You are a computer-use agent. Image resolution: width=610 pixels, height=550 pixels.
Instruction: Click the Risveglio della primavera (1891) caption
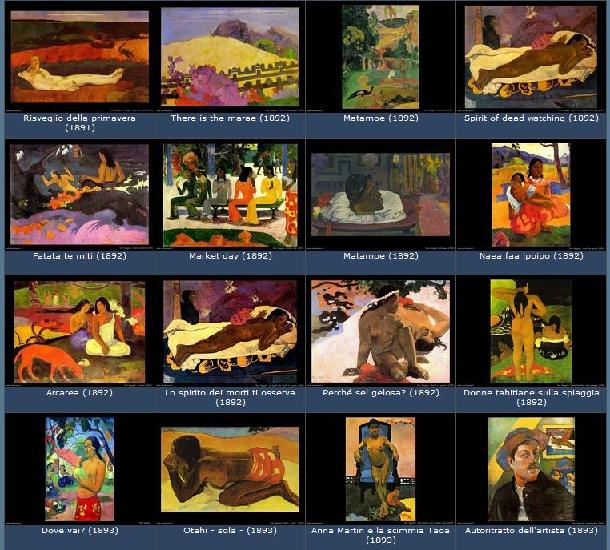point(79,123)
